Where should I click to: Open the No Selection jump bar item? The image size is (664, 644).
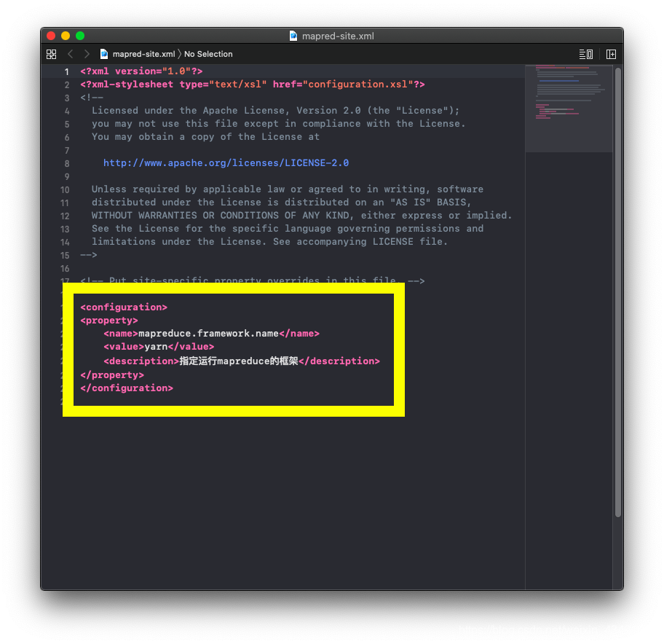coord(208,54)
